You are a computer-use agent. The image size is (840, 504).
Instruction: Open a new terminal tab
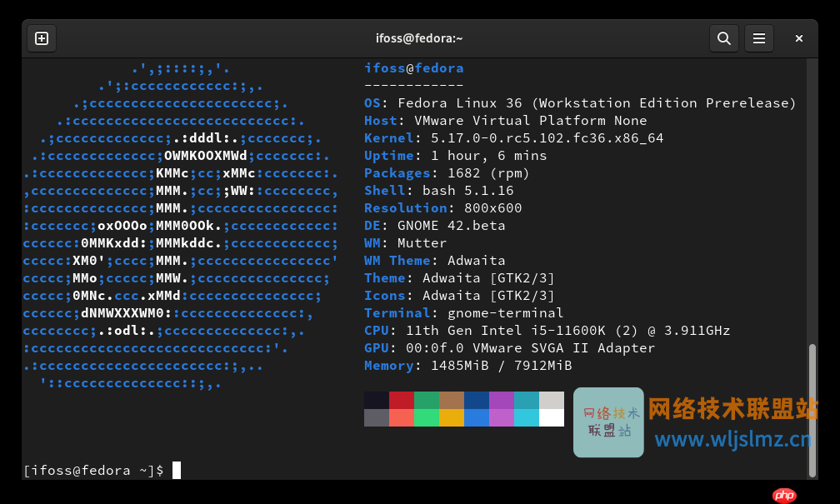42,37
